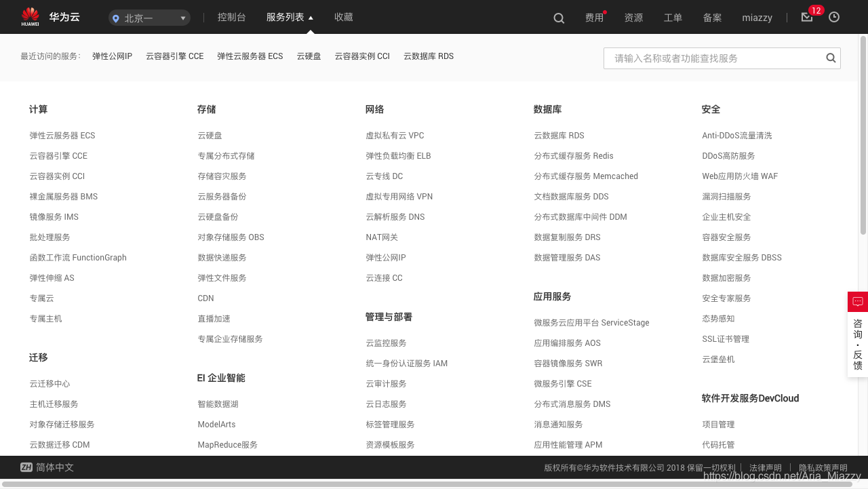The height and width of the screenshot is (489, 868).
Task: Open 项目管理 under DevCloud
Action: point(718,425)
